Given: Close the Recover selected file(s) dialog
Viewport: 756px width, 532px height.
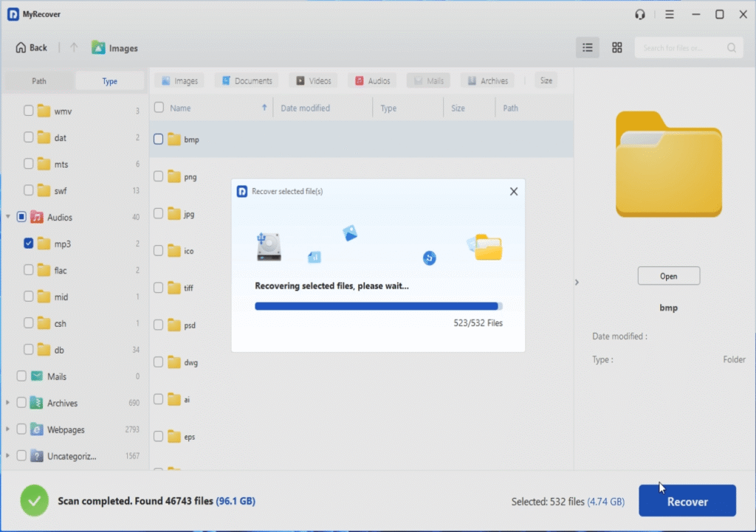Looking at the screenshot, I should (x=514, y=191).
